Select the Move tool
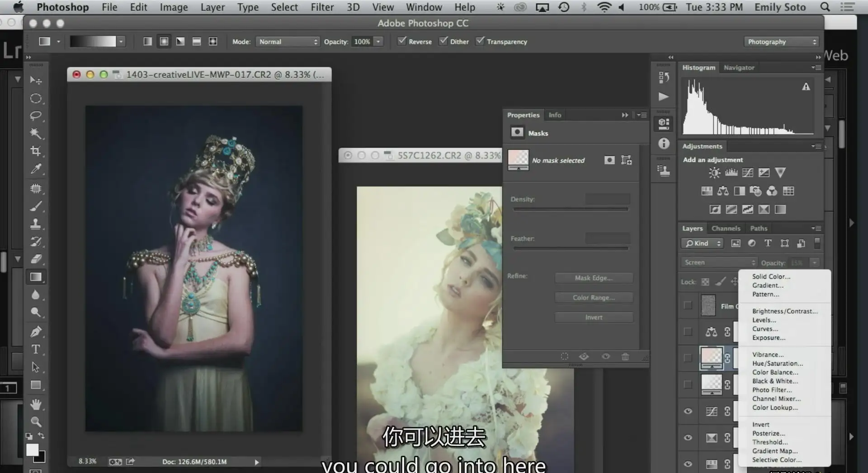 tap(36, 80)
